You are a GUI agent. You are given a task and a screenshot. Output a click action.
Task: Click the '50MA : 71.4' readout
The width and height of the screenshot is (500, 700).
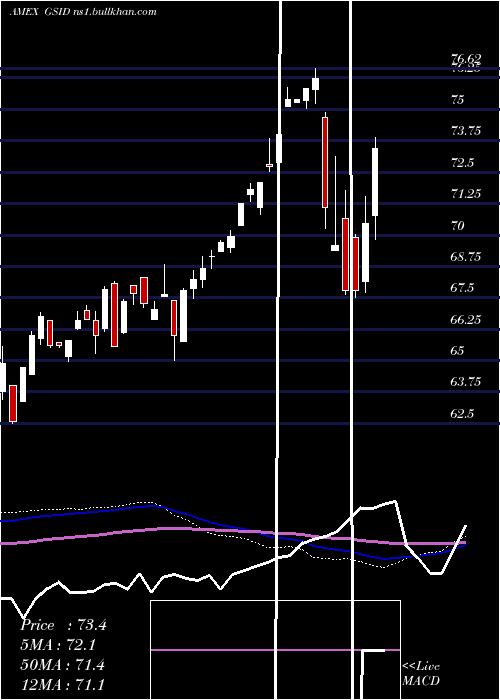62,664
